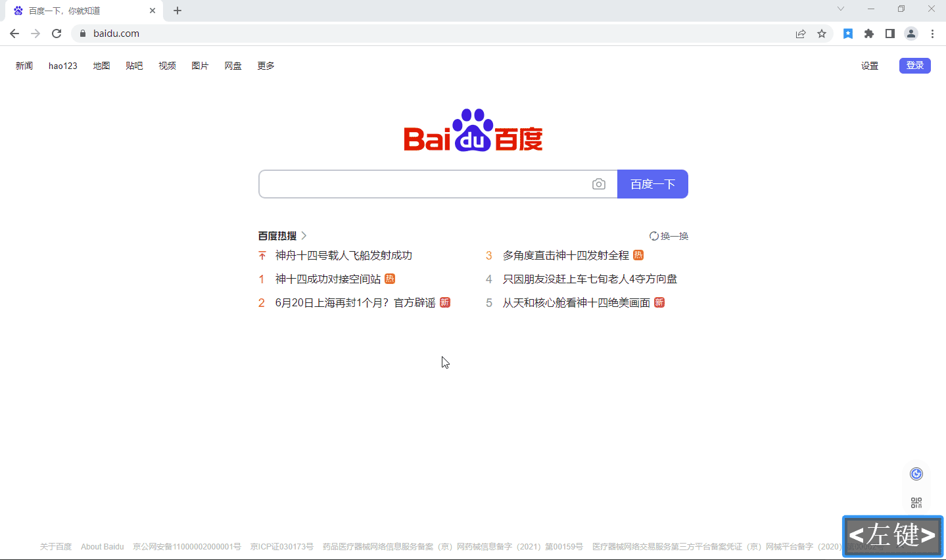Click the lock icon in address bar
The image size is (946, 560).
82,34
